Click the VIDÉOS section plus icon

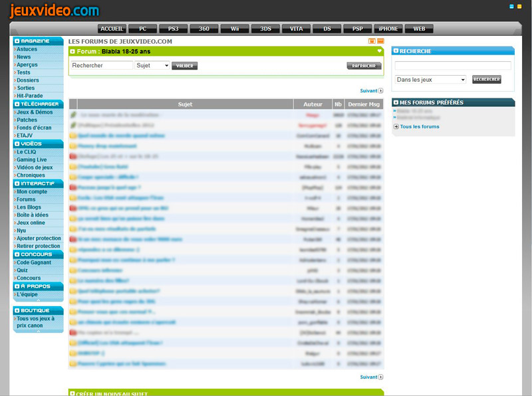pos(17,144)
